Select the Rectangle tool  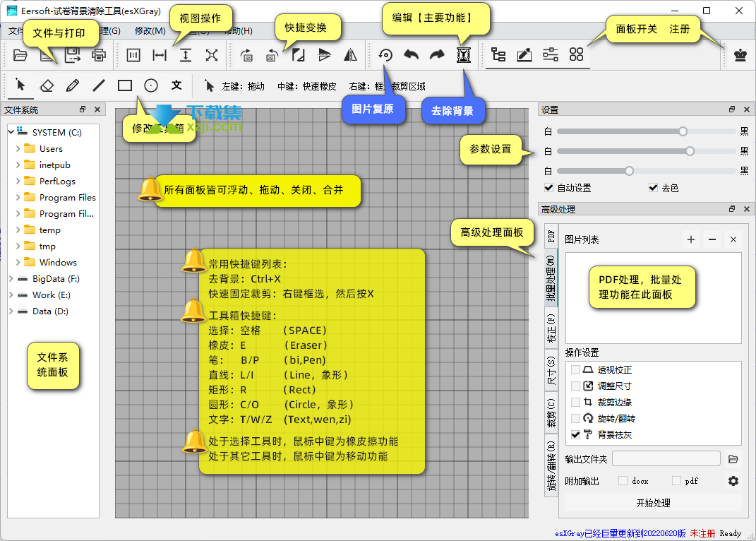[125, 85]
